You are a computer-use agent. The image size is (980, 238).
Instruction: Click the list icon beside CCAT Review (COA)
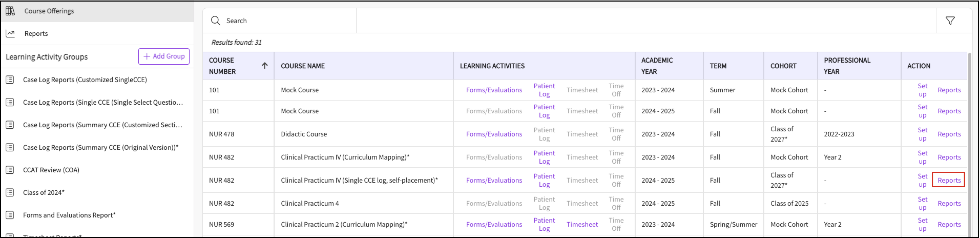pos(10,170)
